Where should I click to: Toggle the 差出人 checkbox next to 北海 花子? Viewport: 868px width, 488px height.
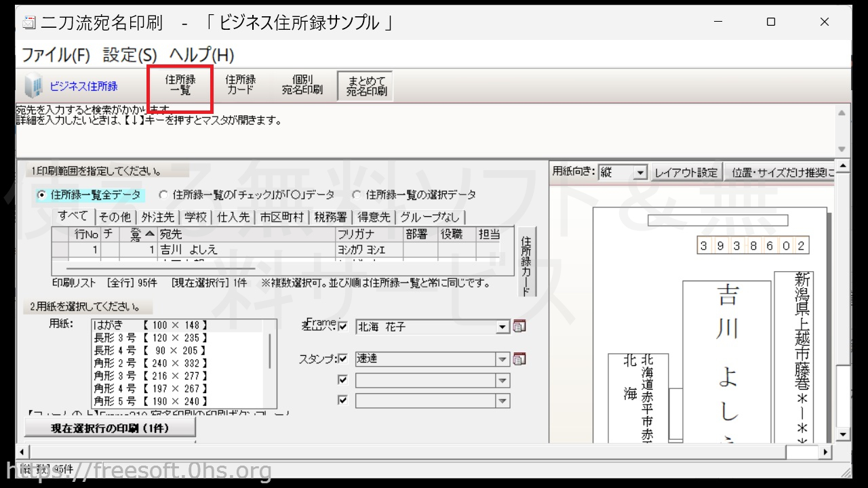click(x=342, y=327)
